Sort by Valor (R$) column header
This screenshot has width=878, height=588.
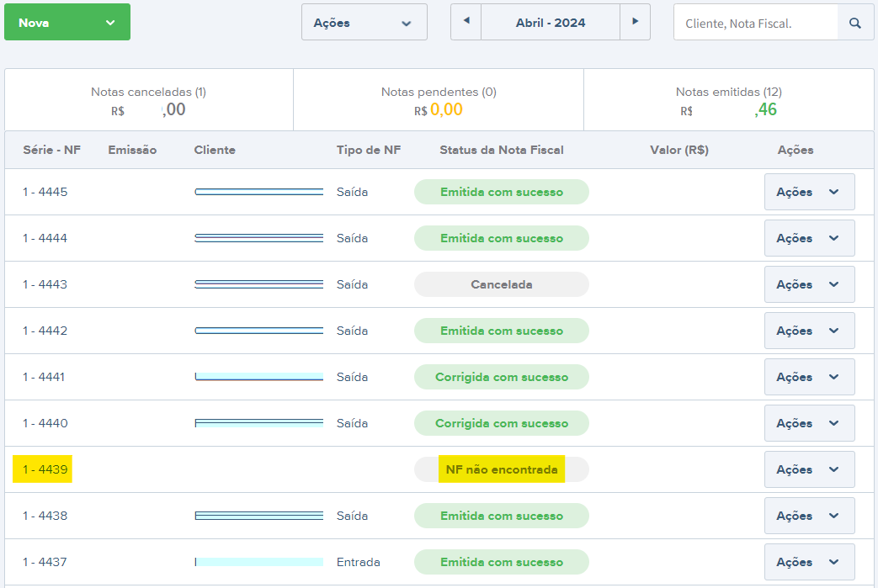point(679,150)
